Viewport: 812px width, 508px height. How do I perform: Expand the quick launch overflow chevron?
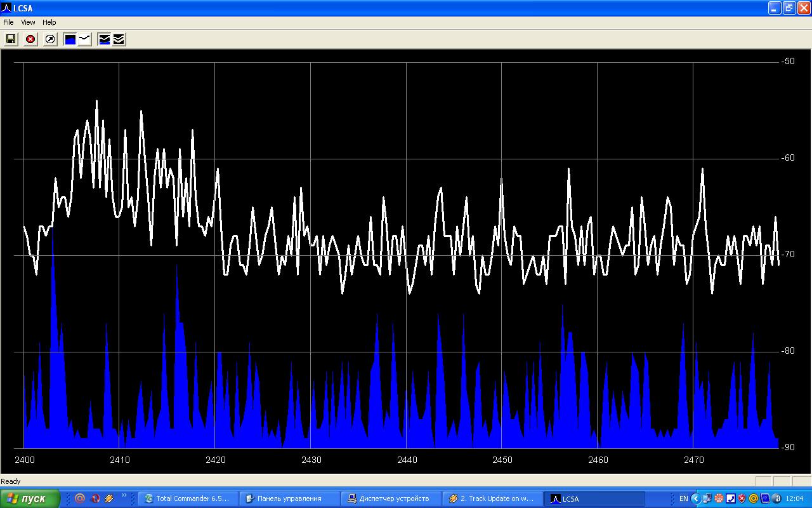point(124,496)
